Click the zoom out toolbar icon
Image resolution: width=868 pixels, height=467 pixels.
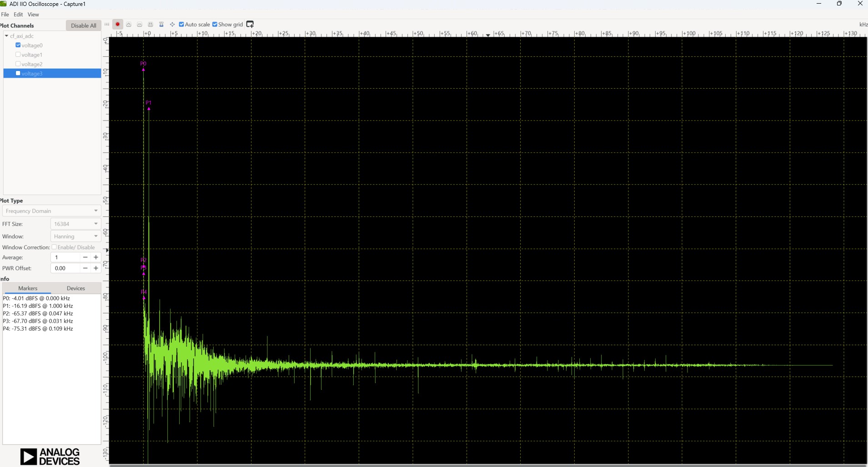click(140, 25)
